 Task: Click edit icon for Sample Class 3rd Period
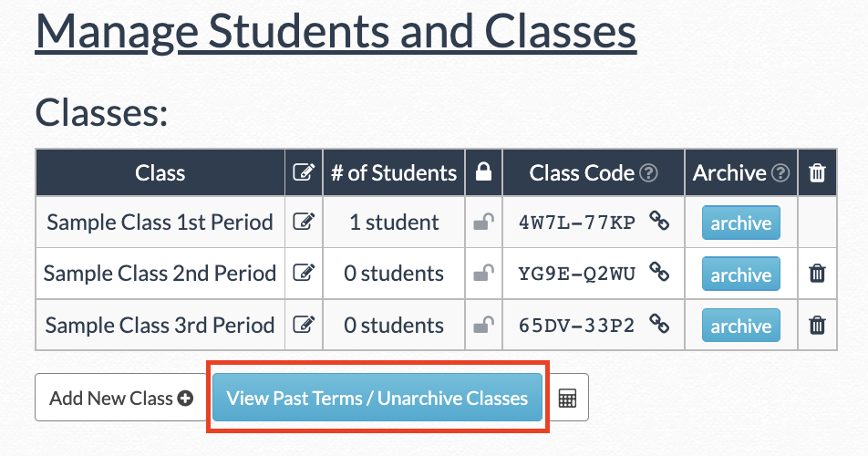point(304,325)
